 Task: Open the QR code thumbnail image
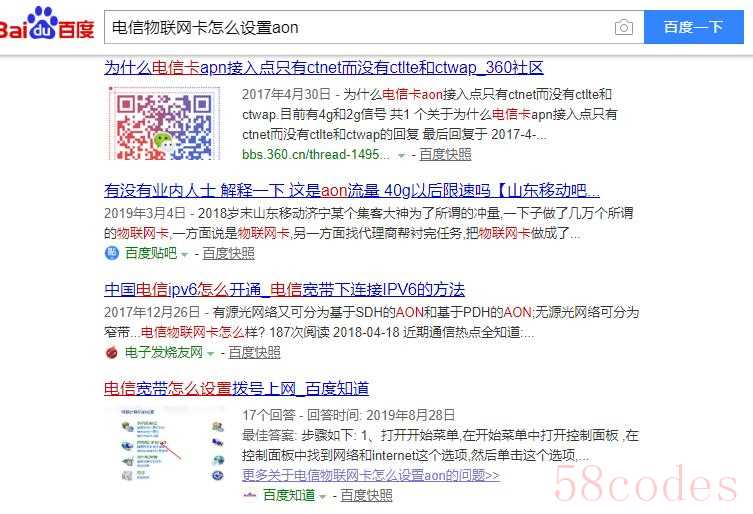[x=164, y=123]
